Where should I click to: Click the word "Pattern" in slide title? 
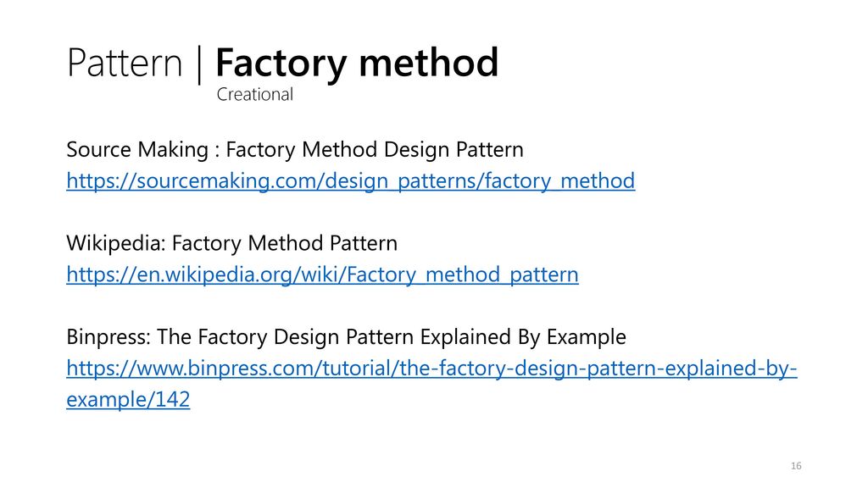pos(125,63)
